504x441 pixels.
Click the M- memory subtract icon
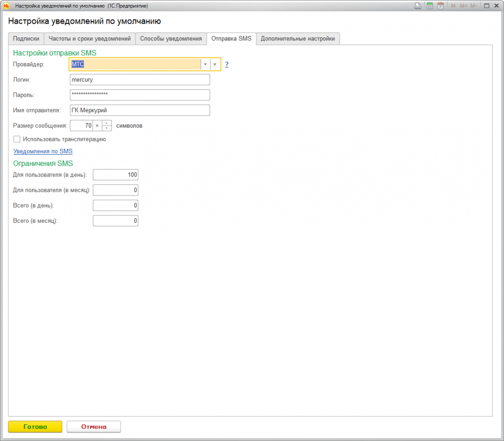pos(474,6)
